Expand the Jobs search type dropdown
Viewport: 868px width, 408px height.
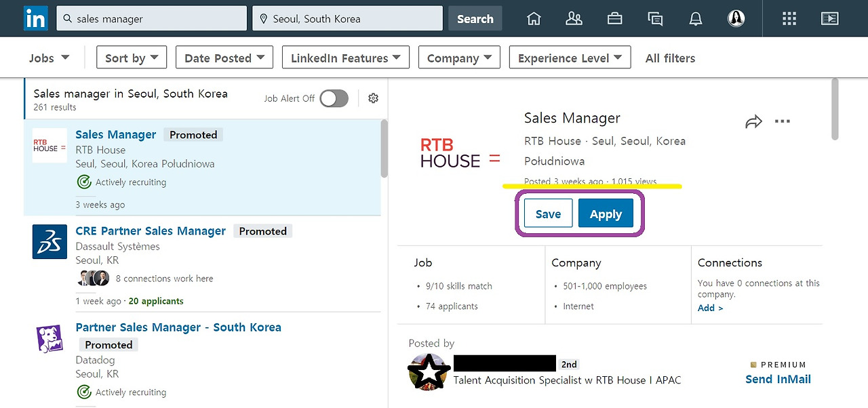tap(50, 58)
